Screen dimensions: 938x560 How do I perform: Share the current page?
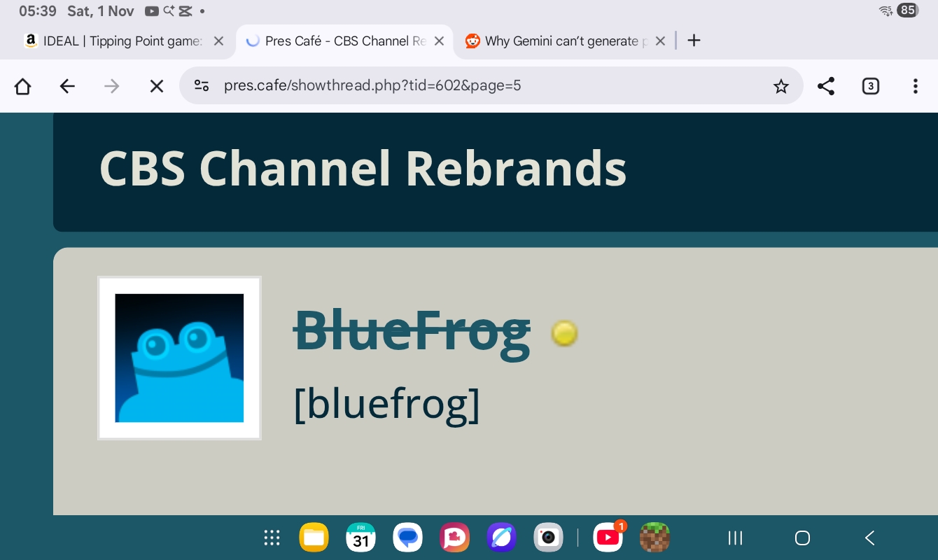826,86
